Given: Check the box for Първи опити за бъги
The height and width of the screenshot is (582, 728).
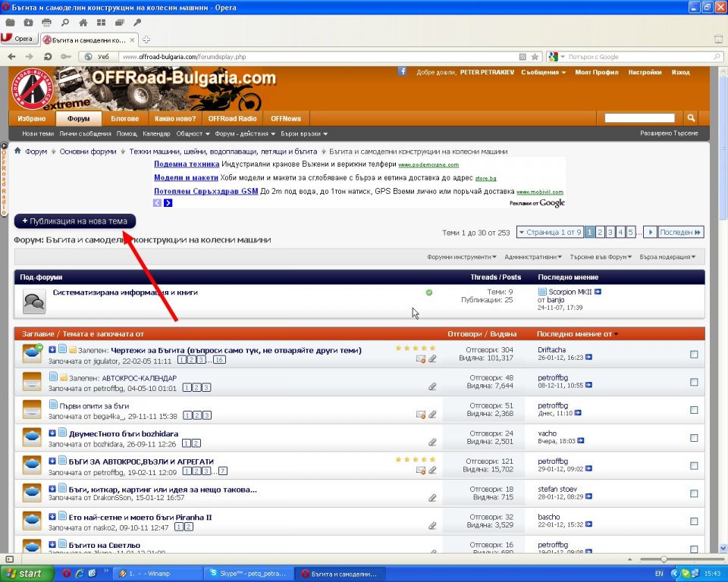Looking at the screenshot, I should (694, 410).
